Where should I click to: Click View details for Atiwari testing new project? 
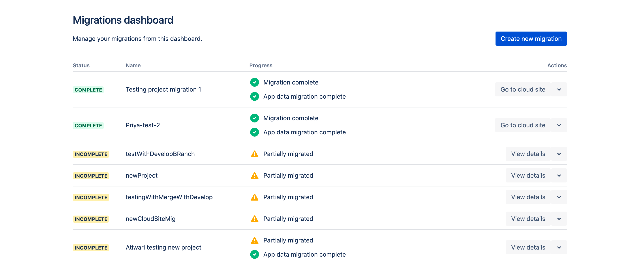(528, 247)
